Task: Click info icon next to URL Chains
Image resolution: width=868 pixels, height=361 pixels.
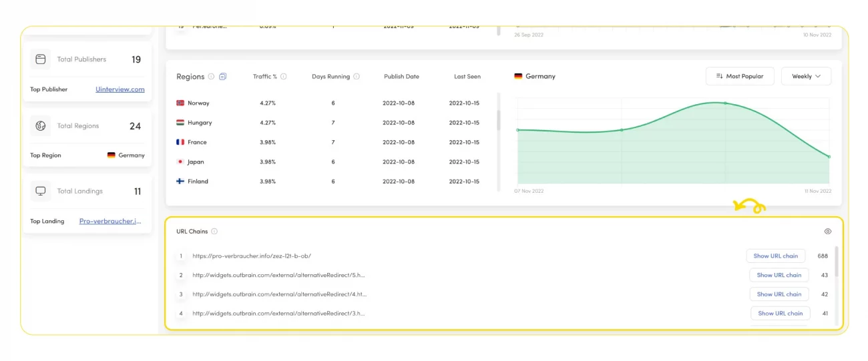Action: click(x=214, y=232)
